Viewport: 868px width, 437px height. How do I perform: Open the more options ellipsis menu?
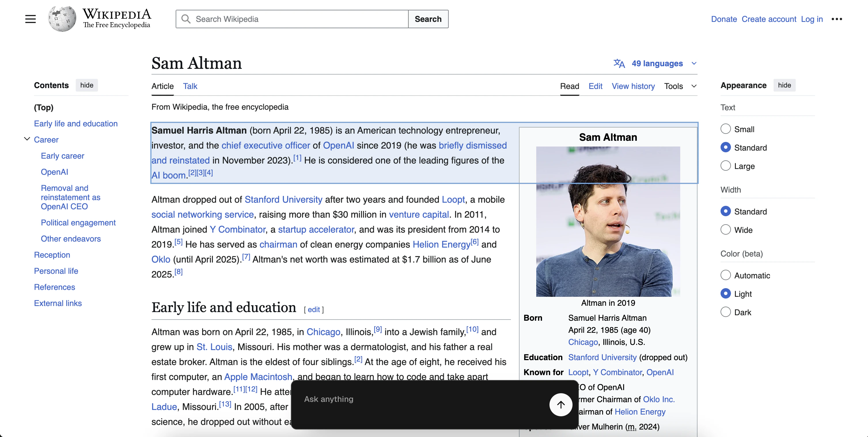coord(837,19)
